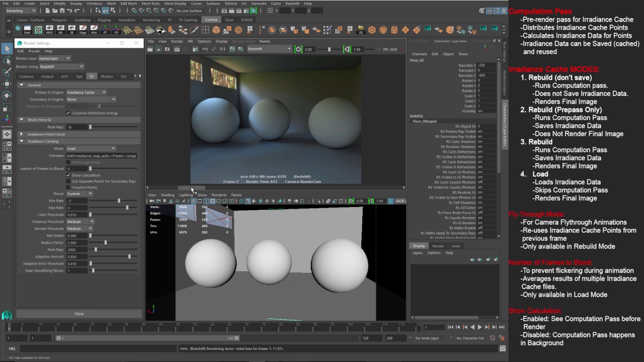
Task: Click the Maya home logo icon in the bottom-left corner
Action: (x=7, y=315)
